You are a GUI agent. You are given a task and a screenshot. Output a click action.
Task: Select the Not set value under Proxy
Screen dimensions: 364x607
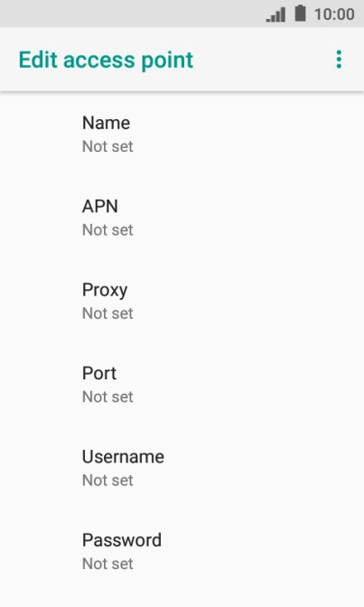pyautogui.click(x=107, y=313)
